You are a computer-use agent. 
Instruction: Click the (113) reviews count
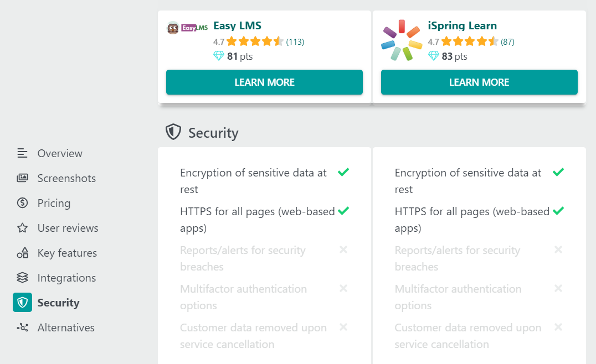pyautogui.click(x=295, y=41)
